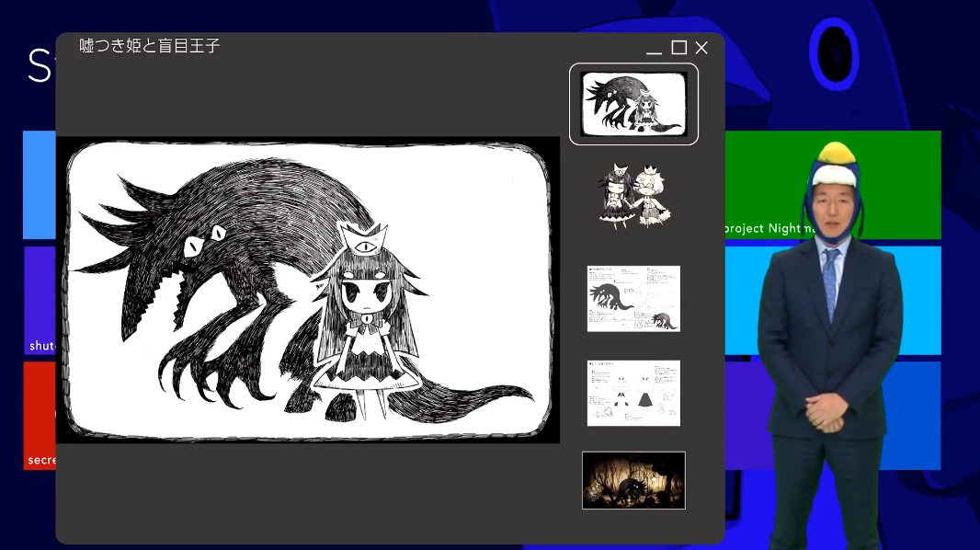980x550 pixels.
Task: Close the 嘘つき姫と盲目王子 window
Action: pos(701,48)
